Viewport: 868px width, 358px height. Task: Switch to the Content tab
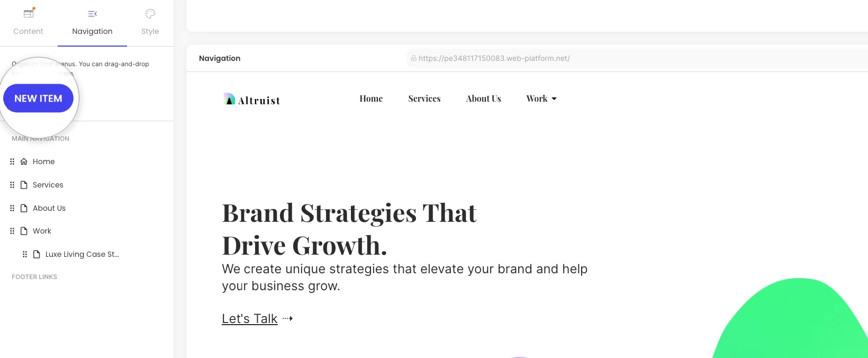[x=29, y=23]
